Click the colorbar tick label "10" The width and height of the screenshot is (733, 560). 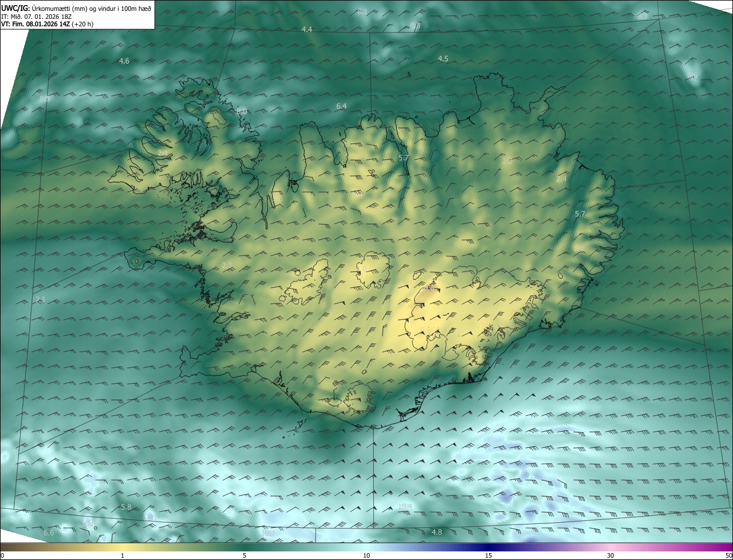click(366, 555)
